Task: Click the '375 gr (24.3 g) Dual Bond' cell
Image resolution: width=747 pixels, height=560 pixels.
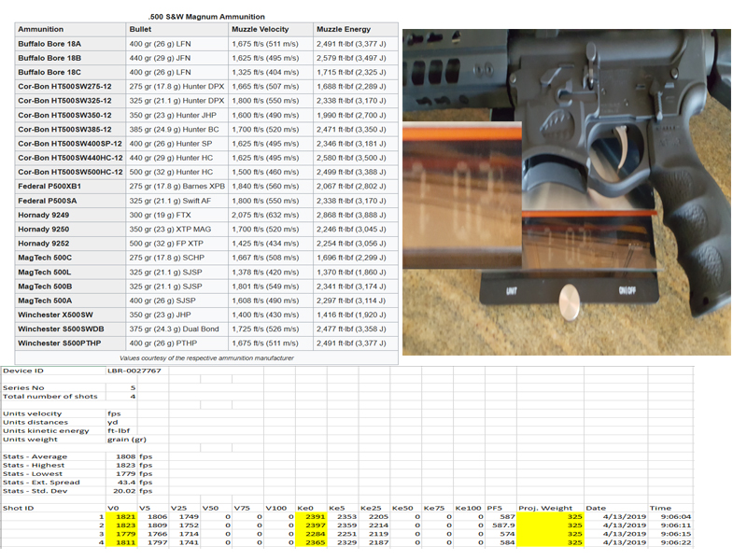Action: [x=177, y=329]
